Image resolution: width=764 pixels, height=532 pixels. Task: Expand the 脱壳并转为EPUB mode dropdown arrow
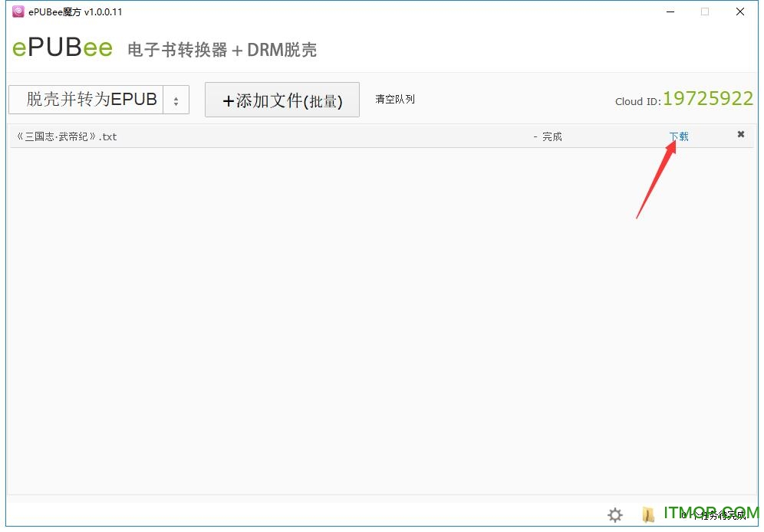176,100
